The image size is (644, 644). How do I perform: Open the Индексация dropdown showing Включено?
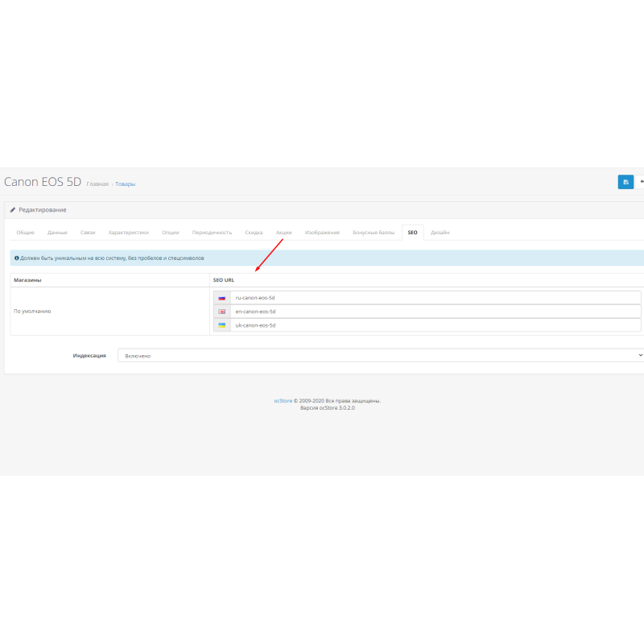378,355
